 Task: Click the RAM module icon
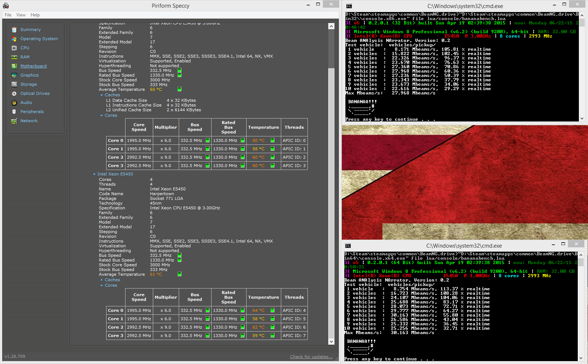pos(14,57)
